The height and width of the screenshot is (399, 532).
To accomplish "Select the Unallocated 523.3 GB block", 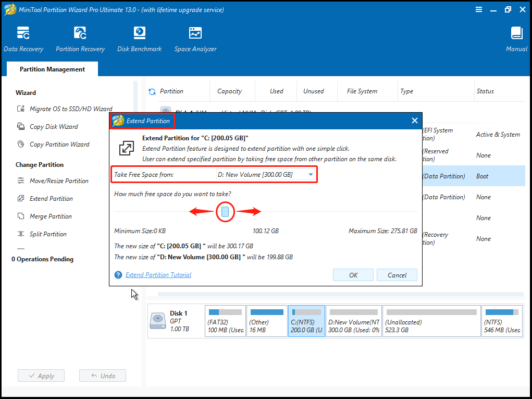I will [431, 321].
